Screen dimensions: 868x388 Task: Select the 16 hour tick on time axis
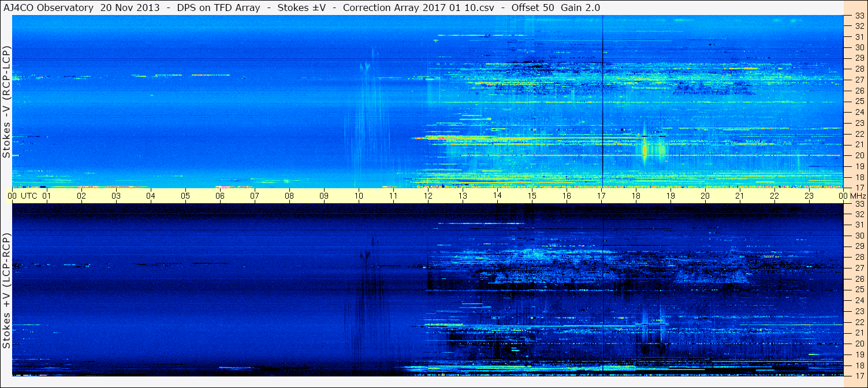(567, 196)
